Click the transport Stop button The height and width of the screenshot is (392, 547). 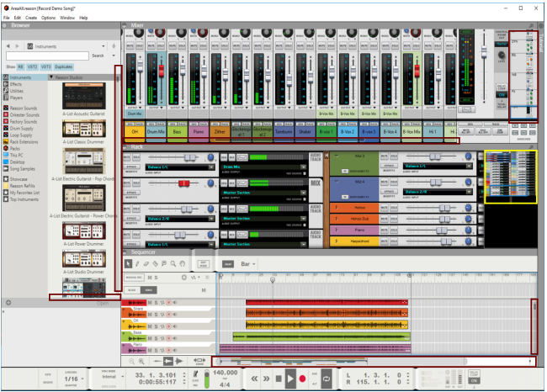[x=279, y=379]
